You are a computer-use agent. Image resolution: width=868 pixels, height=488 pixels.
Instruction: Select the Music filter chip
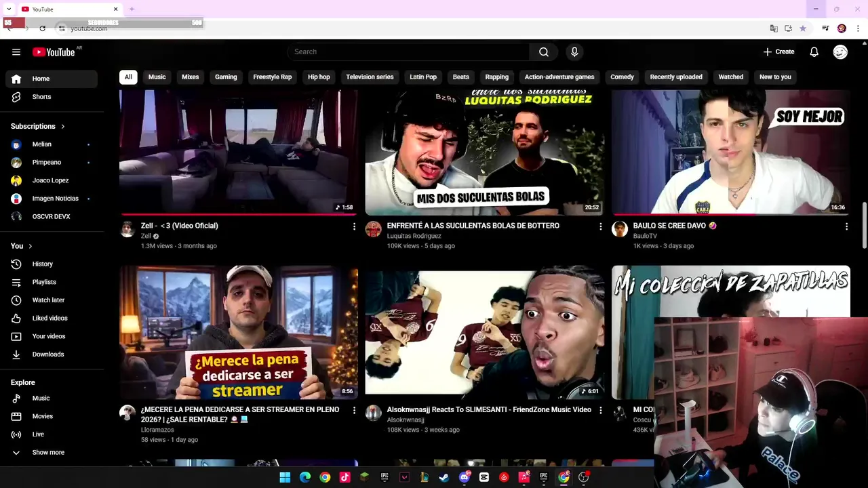[157, 77]
